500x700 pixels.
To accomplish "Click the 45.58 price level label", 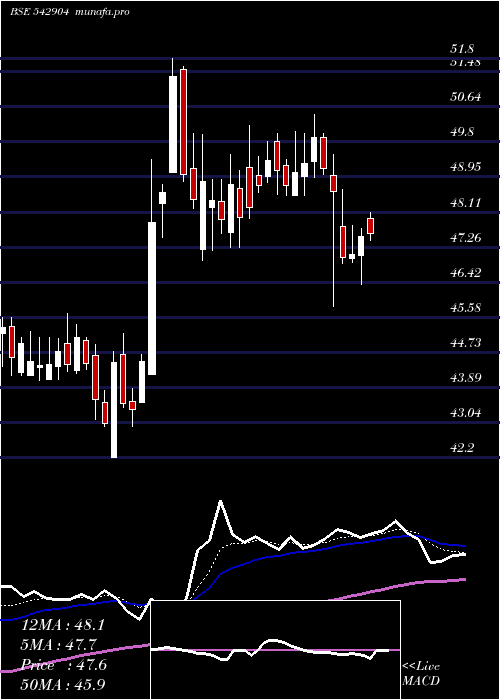I will click(466, 308).
